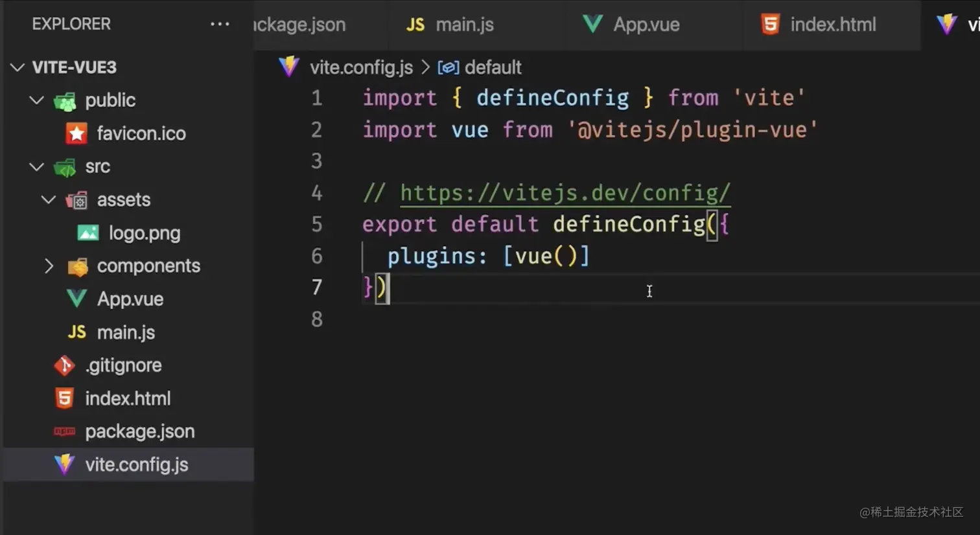Click line number 5 in the gutter
Viewport: 980px width, 535px height.
pyautogui.click(x=317, y=224)
